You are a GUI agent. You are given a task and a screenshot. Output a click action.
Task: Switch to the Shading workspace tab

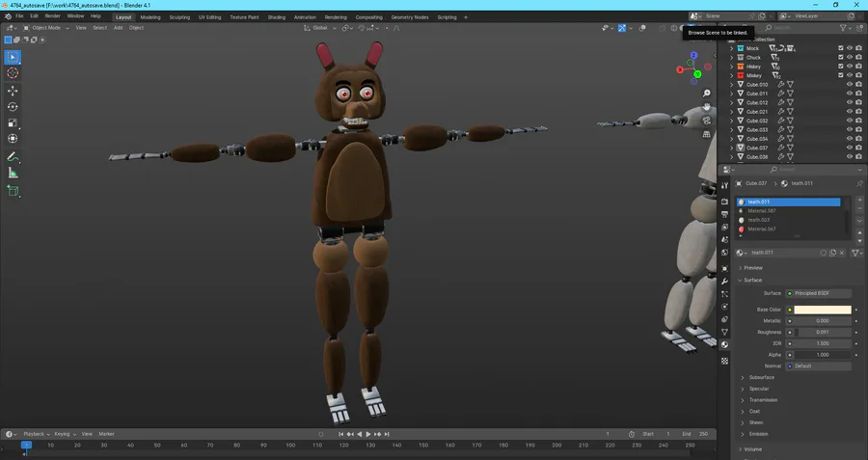tap(276, 17)
